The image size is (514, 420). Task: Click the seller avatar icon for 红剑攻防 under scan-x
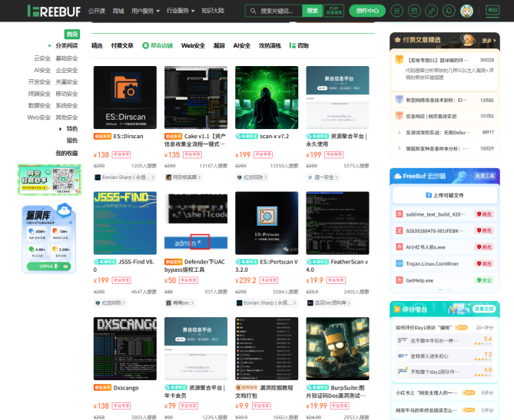coord(239,177)
